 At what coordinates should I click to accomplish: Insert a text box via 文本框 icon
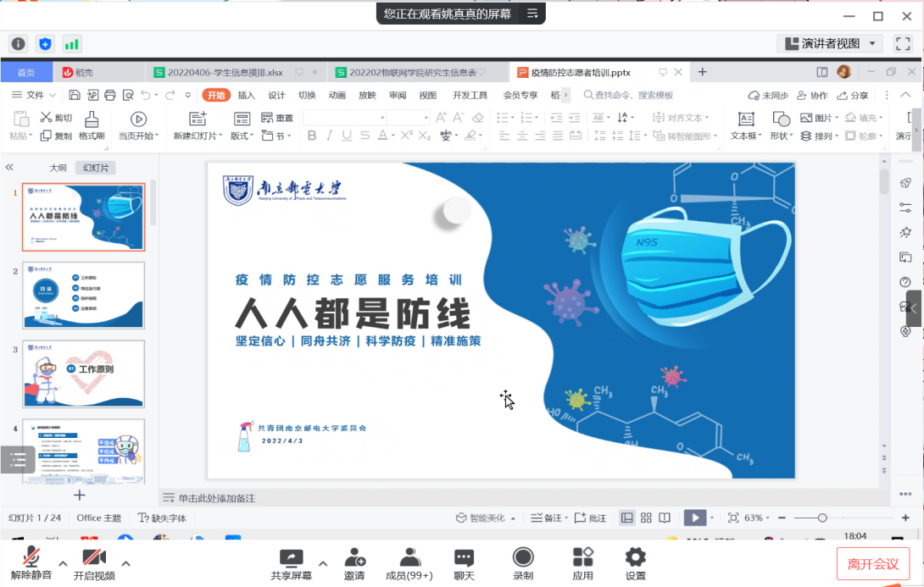[x=746, y=119]
